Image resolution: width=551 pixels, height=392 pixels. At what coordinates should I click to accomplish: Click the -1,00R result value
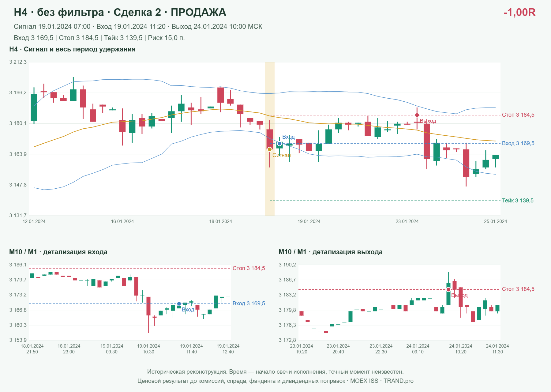pyautogui.click(x=519, y=12)
